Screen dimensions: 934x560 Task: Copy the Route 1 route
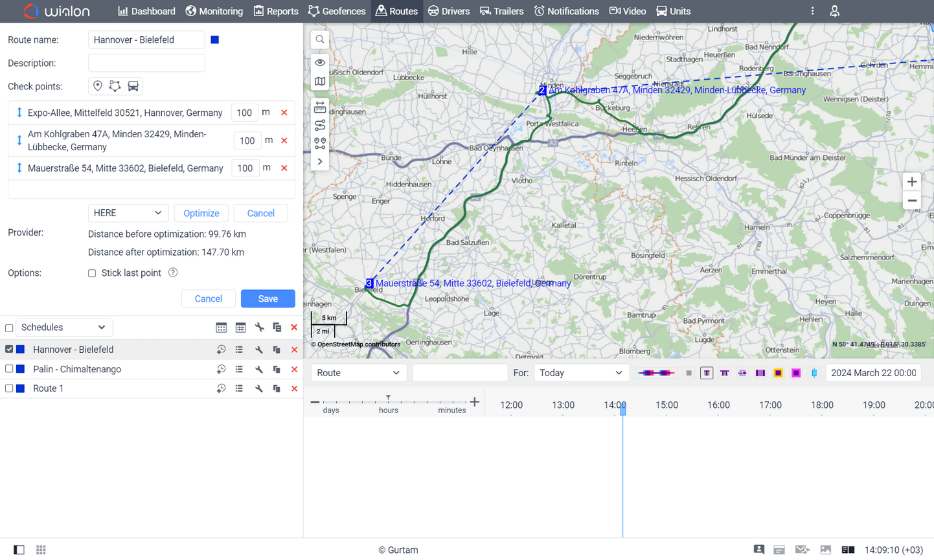(277, 388)
